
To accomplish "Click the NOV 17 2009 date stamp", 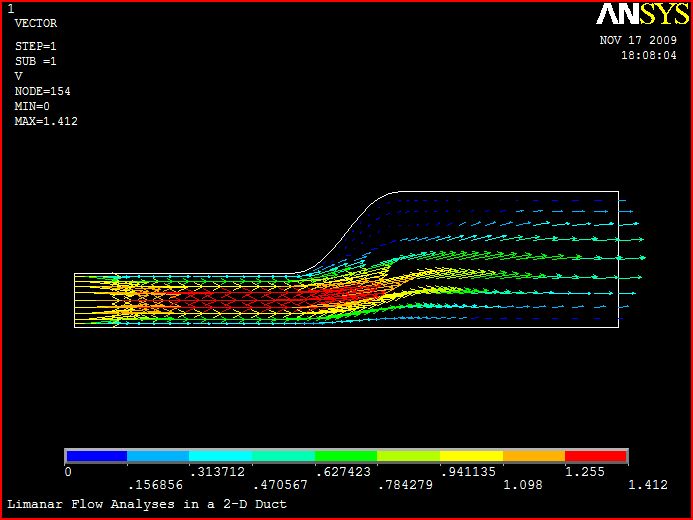I will tap(638, 41).
